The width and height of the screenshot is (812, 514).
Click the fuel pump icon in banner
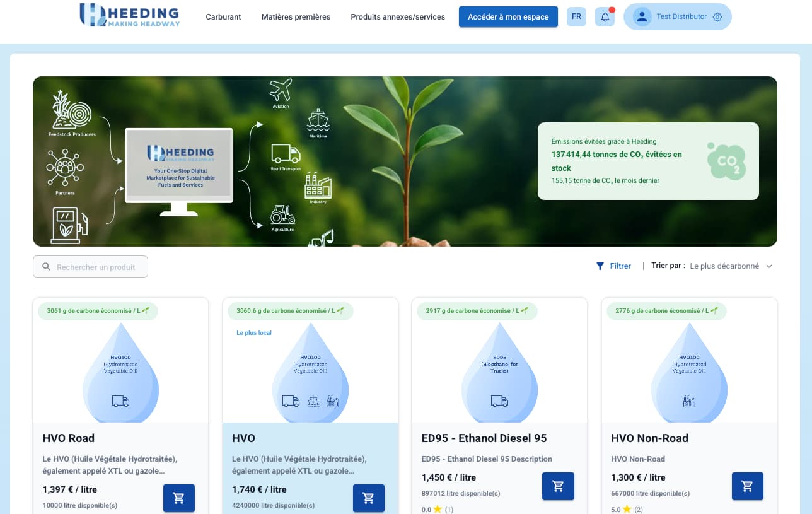point(69,225)
